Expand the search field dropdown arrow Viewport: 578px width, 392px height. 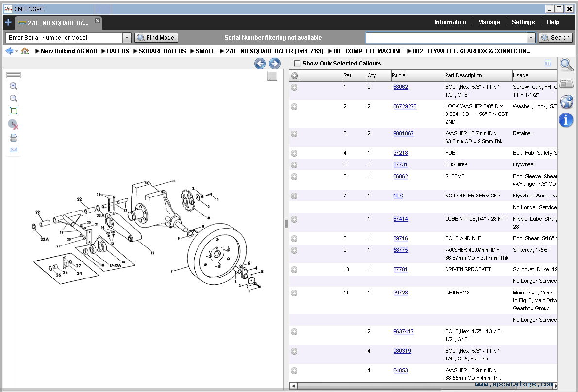pos(531,38)
